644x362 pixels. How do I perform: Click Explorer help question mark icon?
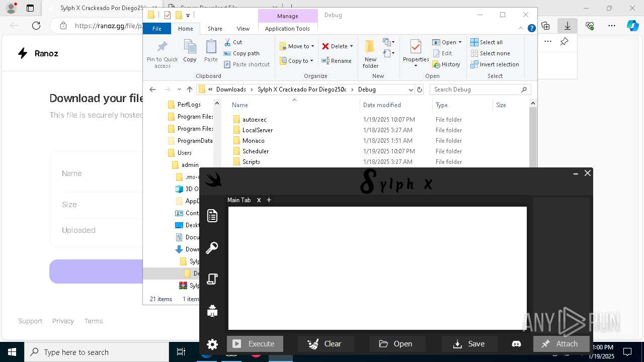click(531, 29)
